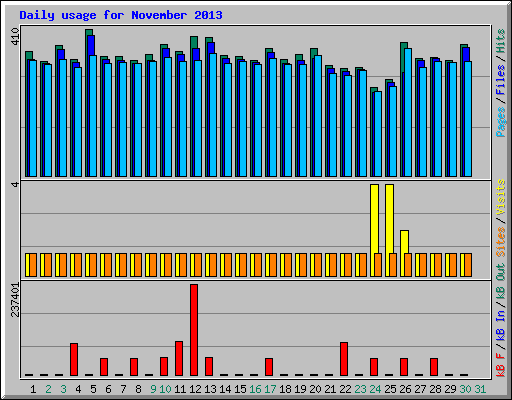Click the '237401' kilobytes axis label

click(15, 299)
